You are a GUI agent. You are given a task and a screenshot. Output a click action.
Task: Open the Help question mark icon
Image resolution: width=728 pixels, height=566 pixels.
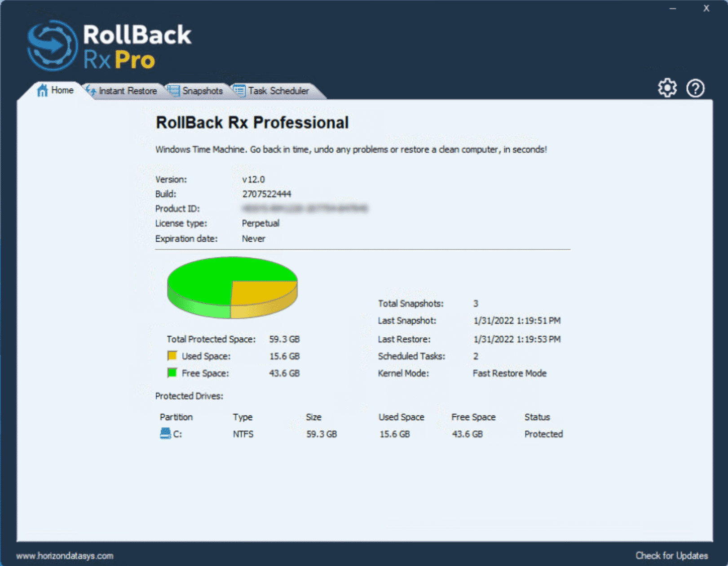[x=695, y=88]
